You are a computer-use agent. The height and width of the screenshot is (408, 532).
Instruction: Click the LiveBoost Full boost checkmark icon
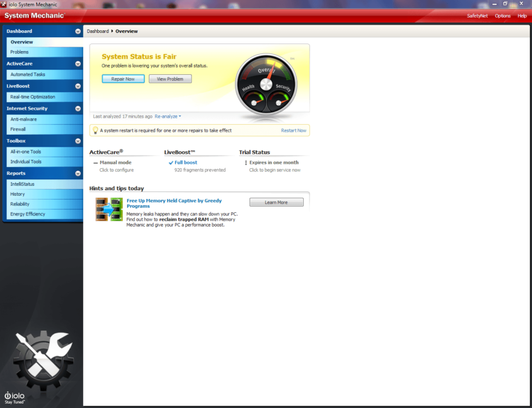pyautogui.click(x=171, y=162)
